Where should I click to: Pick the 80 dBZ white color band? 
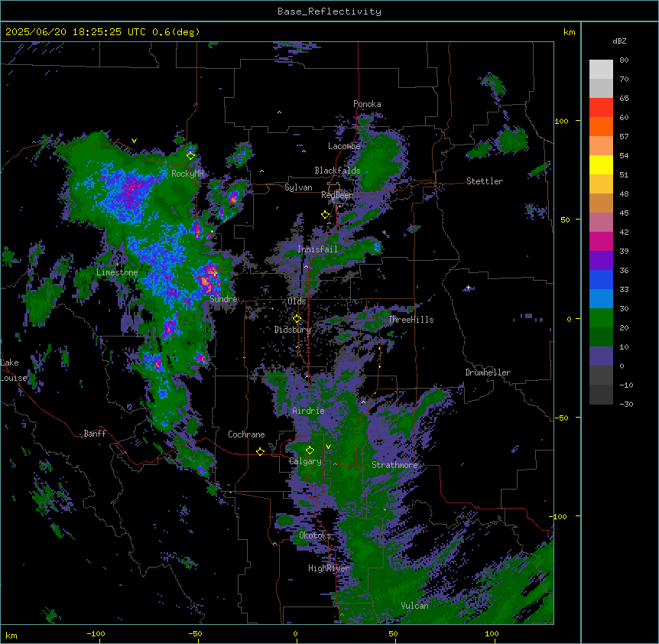point(601,70)
